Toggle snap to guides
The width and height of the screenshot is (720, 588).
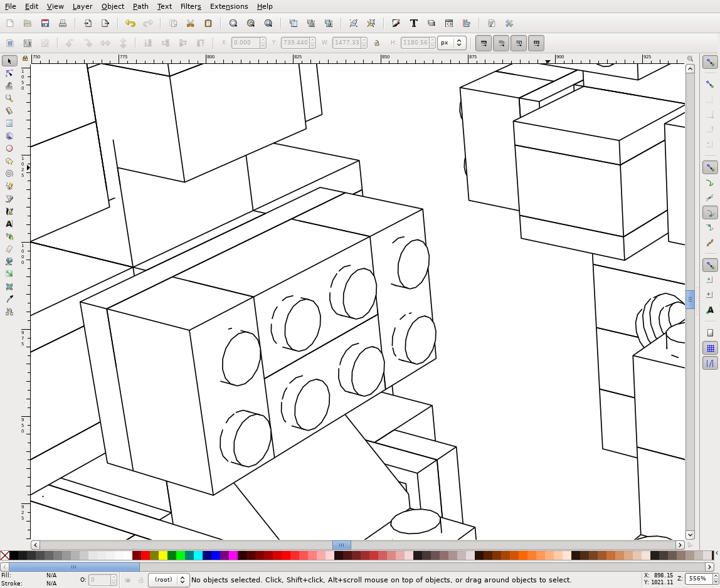pyautogui.click(x=710, y=364)
